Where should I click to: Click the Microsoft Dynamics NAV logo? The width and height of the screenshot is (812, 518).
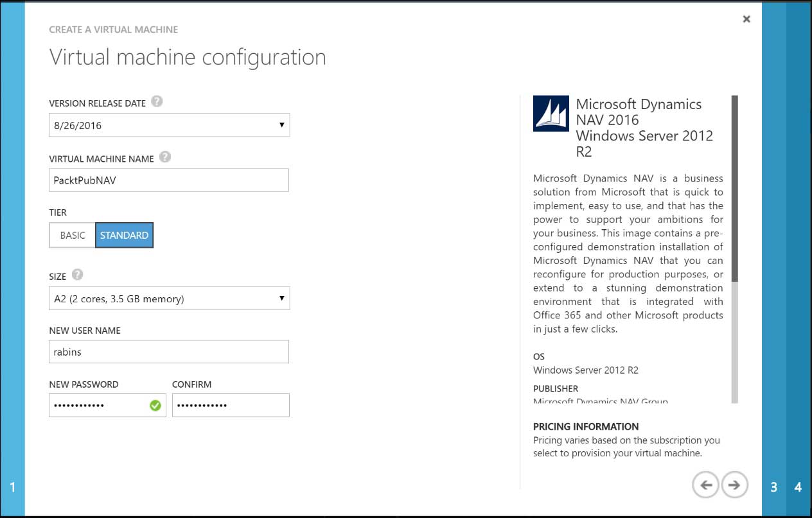pyautogui.click(x=551, y=113)
